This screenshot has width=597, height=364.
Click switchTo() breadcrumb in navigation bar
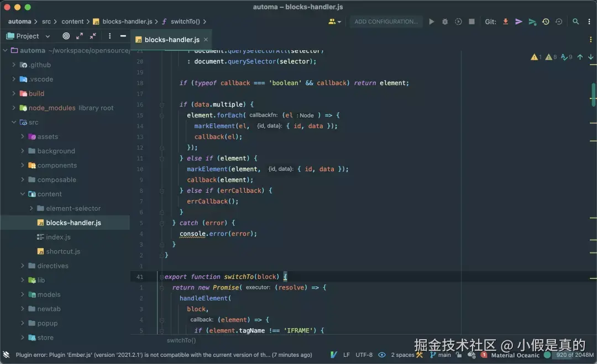click(x=185, y=22)
